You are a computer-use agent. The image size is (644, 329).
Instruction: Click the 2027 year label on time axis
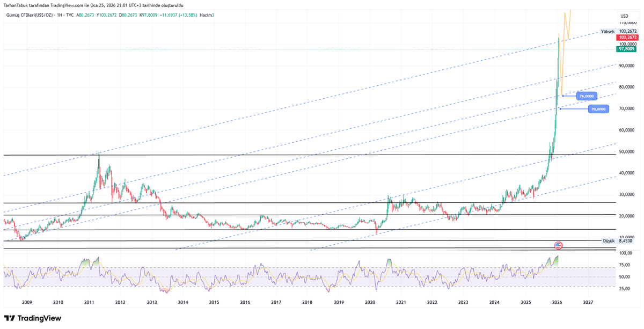tap(588, 302)
